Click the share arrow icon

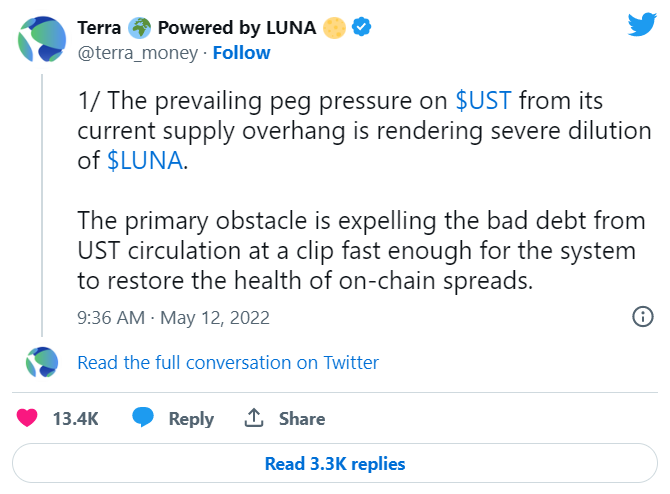pos(254,418)
